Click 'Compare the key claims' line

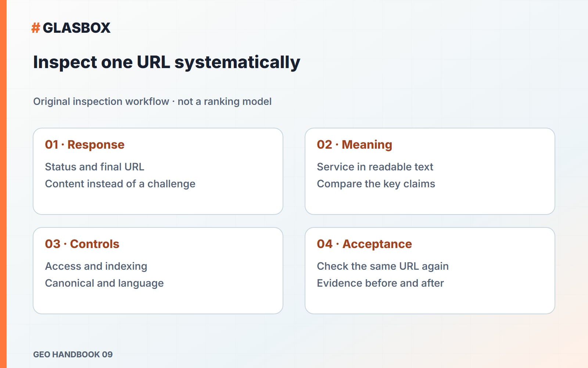[376, 184]
